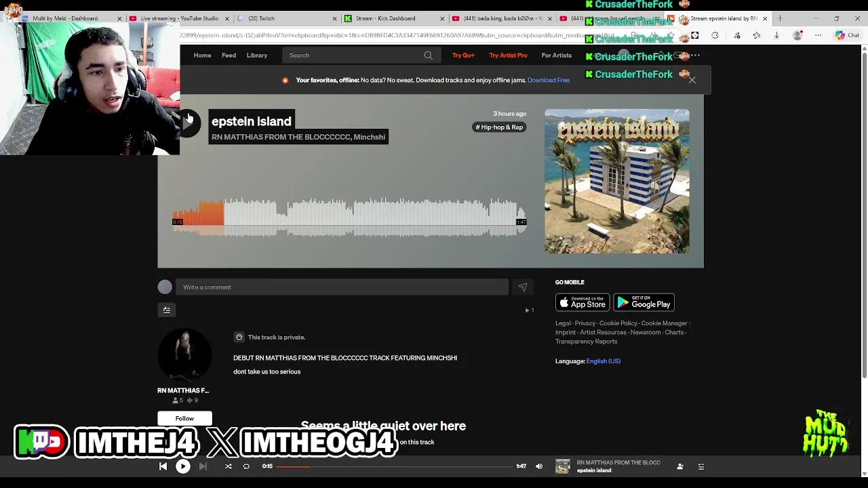Switch to bada bing, bada boom tab

pos(502,18)
